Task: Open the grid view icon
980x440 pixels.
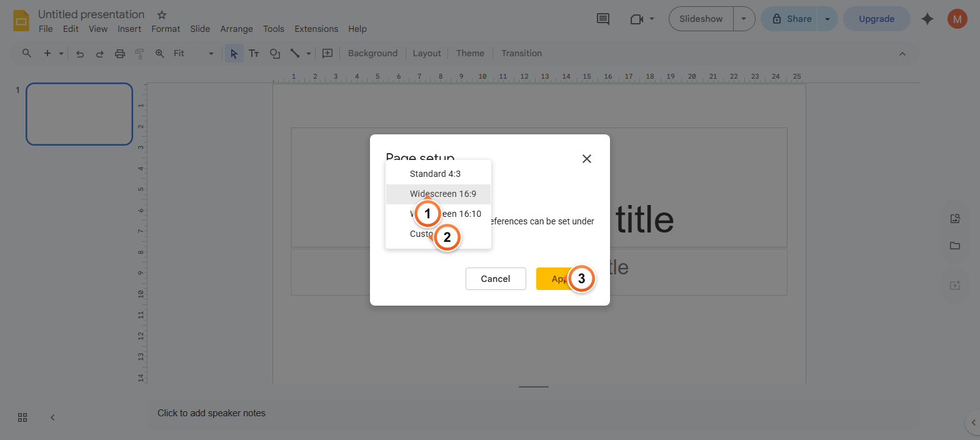Action: pyautogui.click(x=22, y=417)
